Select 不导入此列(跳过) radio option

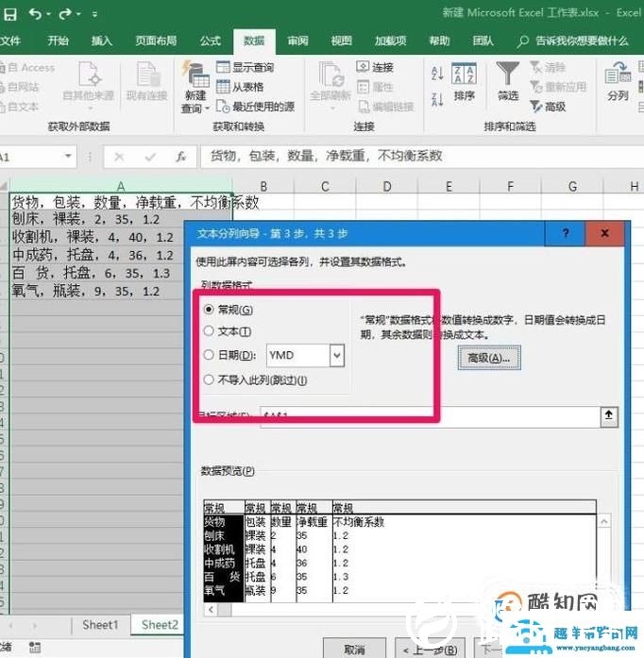tap(209, 380)
